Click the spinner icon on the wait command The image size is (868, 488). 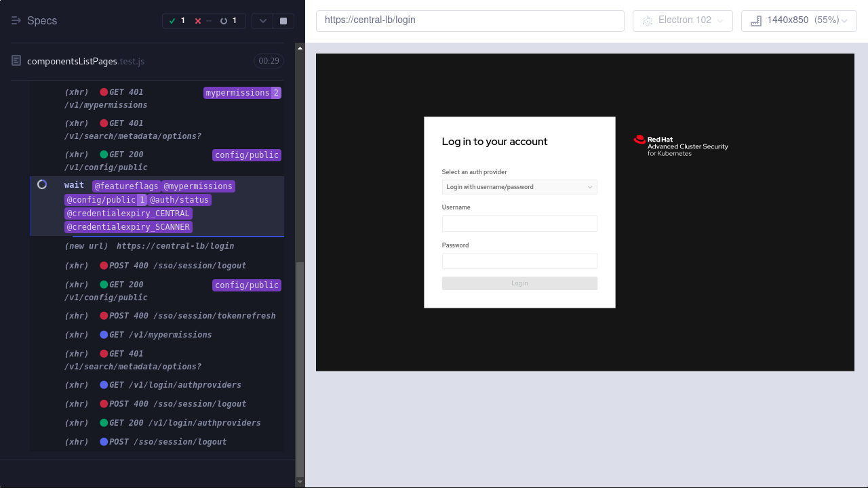click(x=42, y=184)
